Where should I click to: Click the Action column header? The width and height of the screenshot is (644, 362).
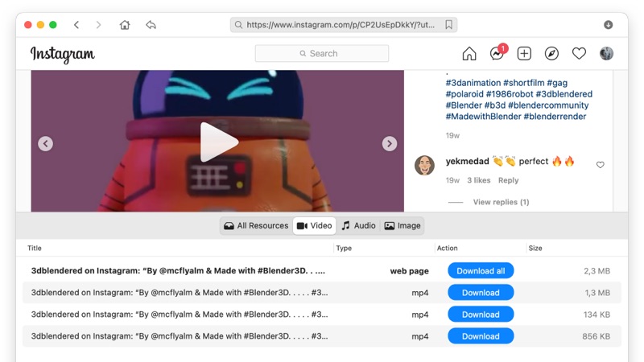click(x=448, y=248)
